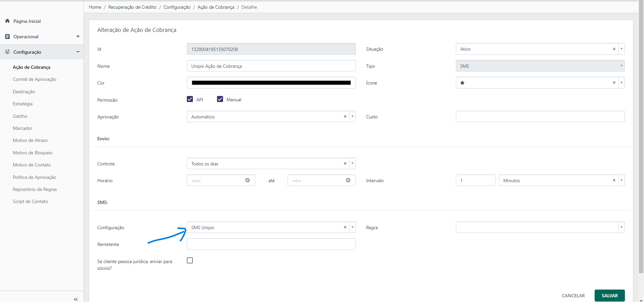The width and height of the screenshot is (644, 302).
Task: Clear the SMS Unipix configuration value
Action: (345, 227)
